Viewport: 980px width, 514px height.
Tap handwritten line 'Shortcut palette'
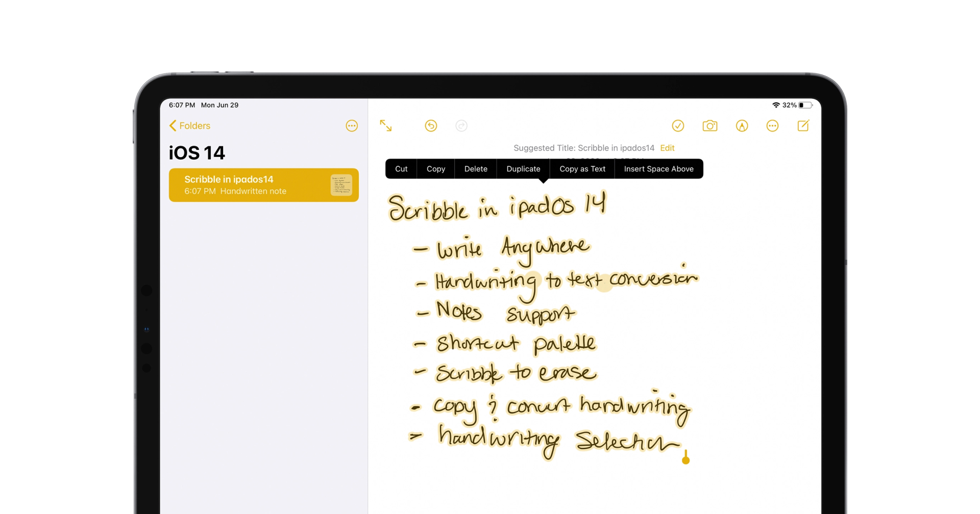pyautogui.click(x=504, y=344)
